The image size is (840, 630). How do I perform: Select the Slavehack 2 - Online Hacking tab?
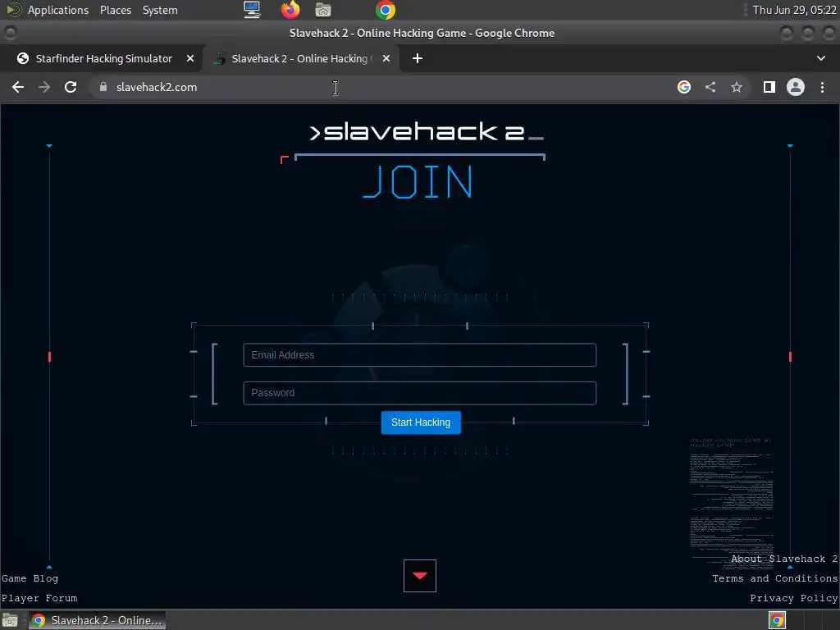pos(303,58)
